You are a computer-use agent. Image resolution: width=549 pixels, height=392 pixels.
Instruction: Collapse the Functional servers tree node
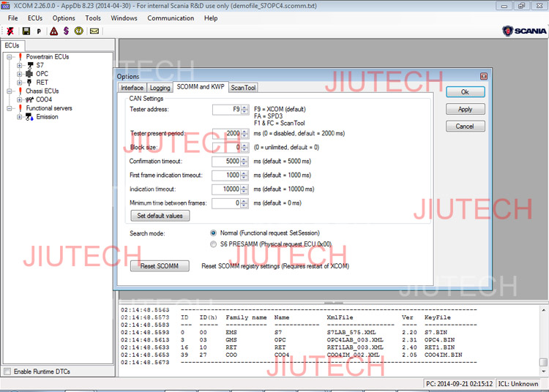pyautogui.click(x=10, y=108)
